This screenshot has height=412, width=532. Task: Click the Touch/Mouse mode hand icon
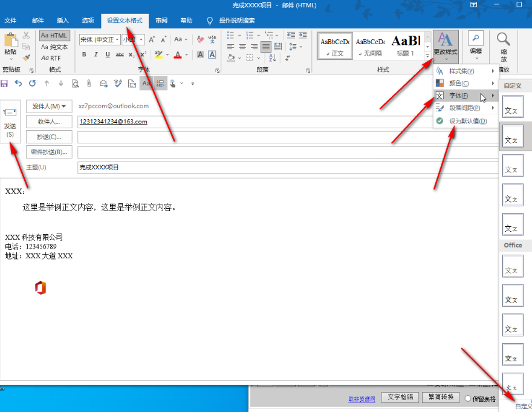click(173, 83)
